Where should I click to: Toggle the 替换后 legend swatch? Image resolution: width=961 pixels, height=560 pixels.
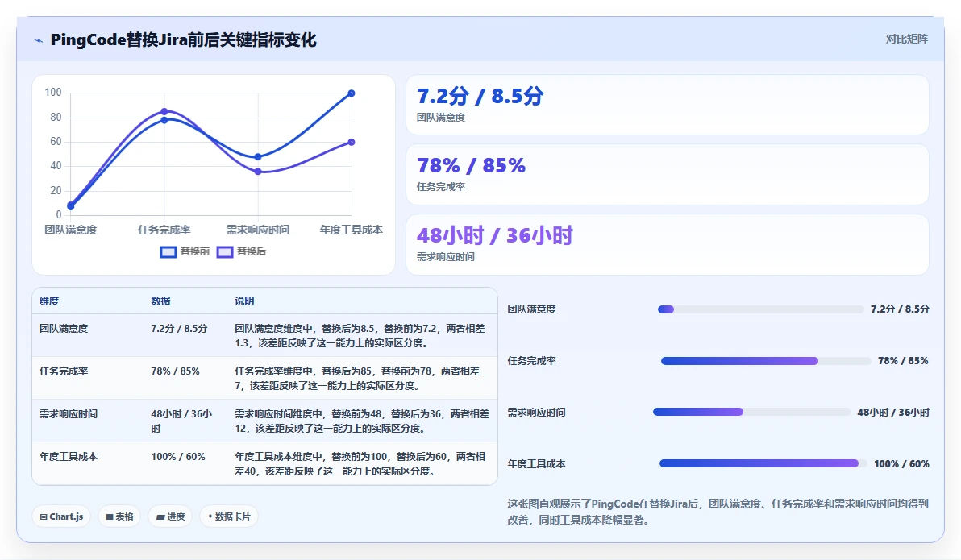pos(225,252)
